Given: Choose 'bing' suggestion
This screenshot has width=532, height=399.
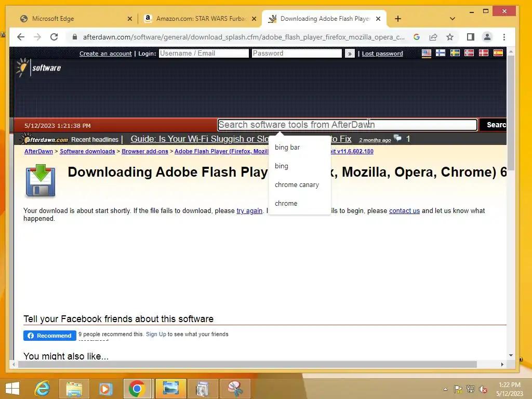Looking at the screenshot, I should [299, 166].
